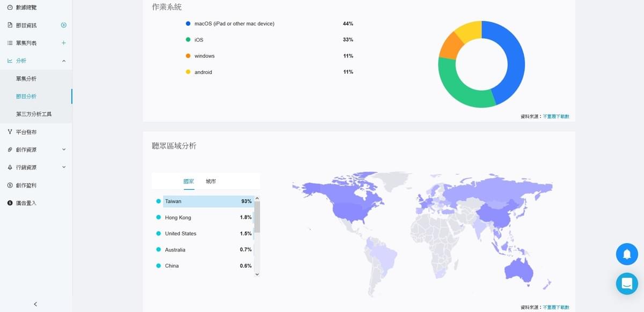Screen dimensions: 644x312
Task: Click the 節目資訊 document icon
Action: tap(10, 25)
